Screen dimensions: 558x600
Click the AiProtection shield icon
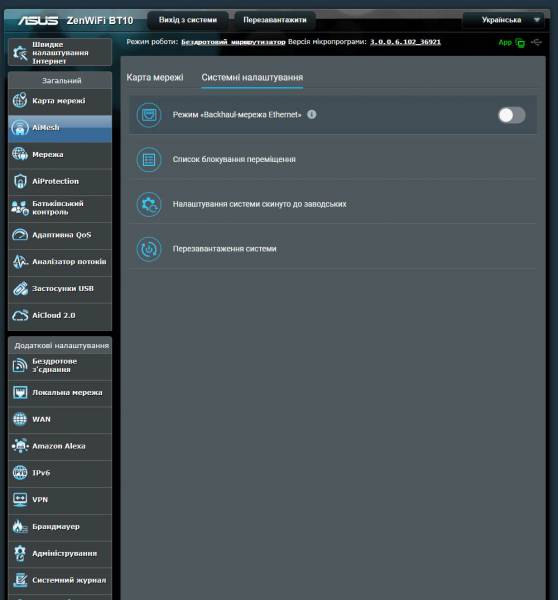pyautogui.click(x=20, y=181)
